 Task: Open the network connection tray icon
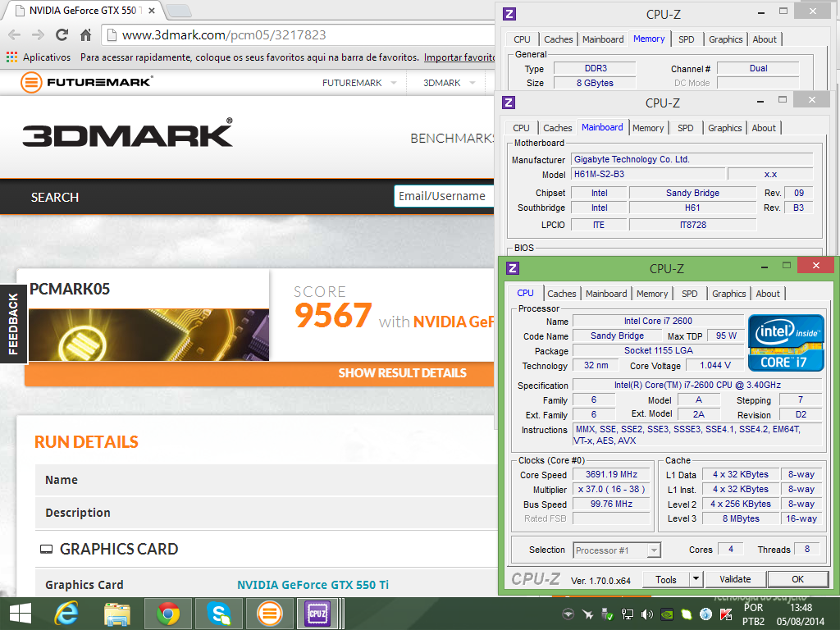pyautogui.click(x=628, y=614)
